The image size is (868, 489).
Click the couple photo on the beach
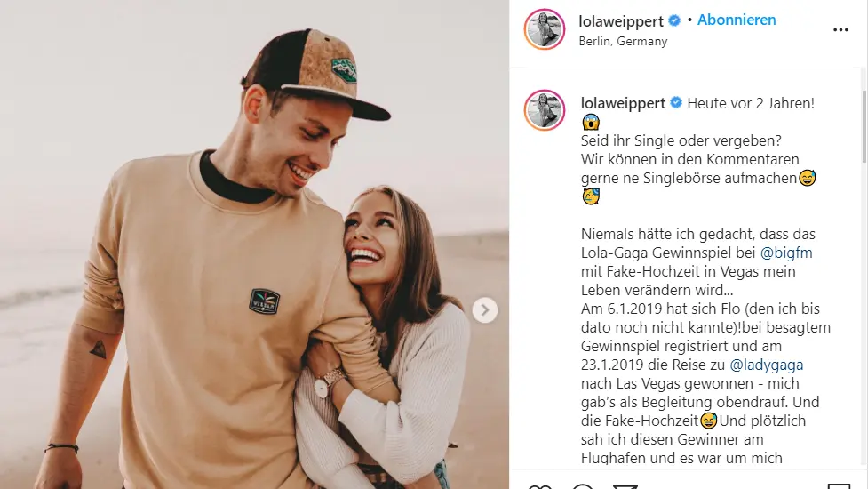(x=254, y=244)
